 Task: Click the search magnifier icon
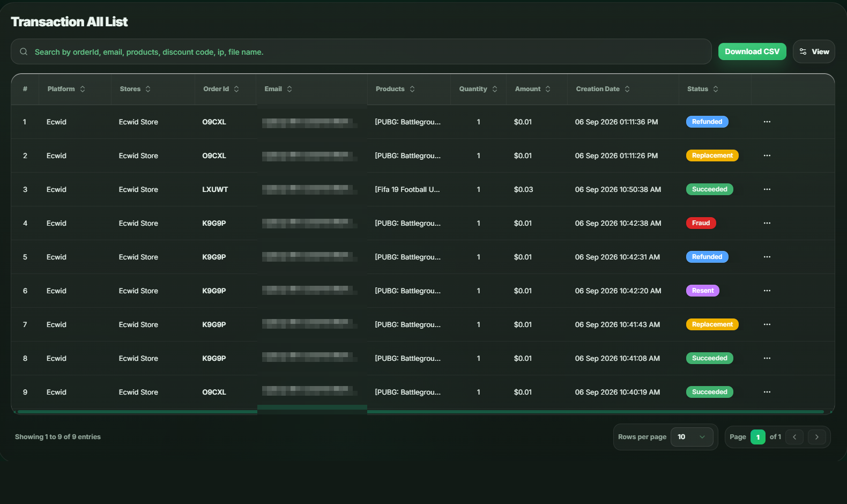point(24,52)
